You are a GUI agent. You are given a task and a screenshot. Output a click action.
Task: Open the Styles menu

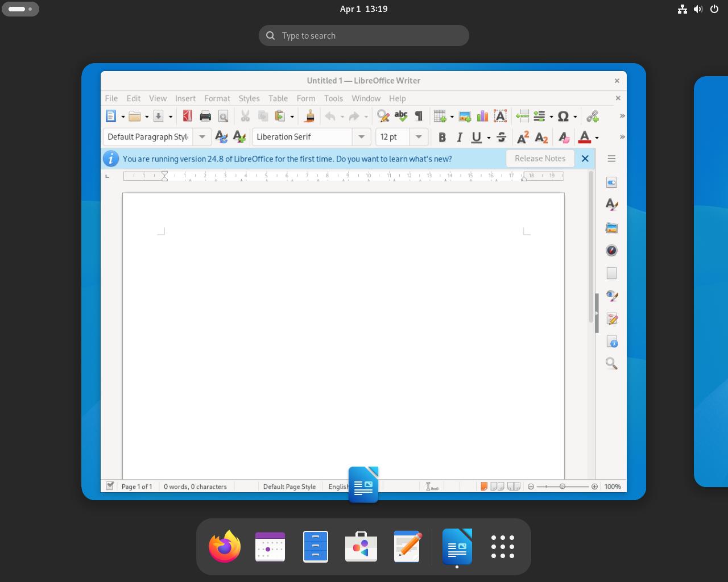pos(249,98)
